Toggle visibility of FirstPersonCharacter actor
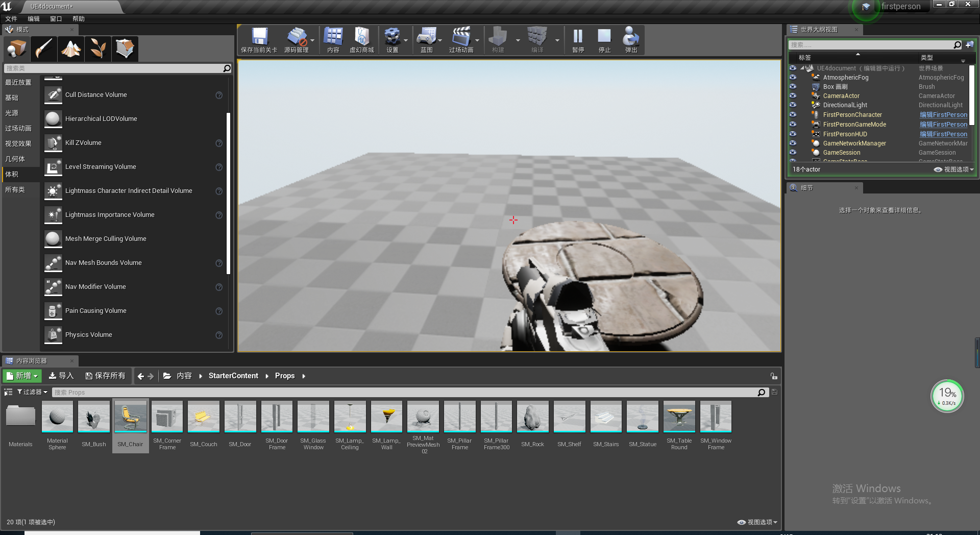Screen dimensions: 980x535 click(793, 115)
